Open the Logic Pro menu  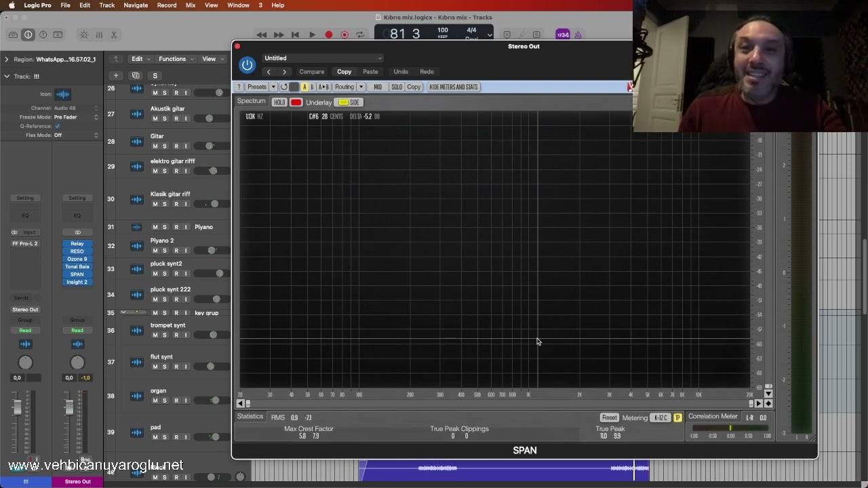(37, 5)
